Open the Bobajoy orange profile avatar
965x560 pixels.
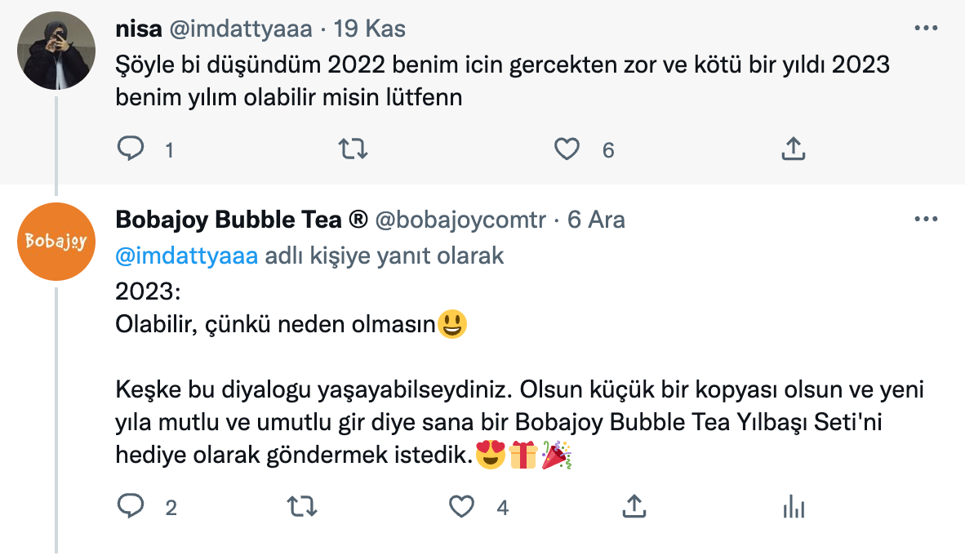pyautogui.click(x=56, y=242)
